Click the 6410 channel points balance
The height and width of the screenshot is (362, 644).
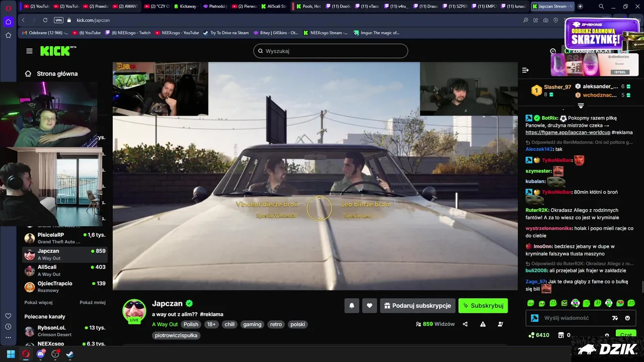538,335
